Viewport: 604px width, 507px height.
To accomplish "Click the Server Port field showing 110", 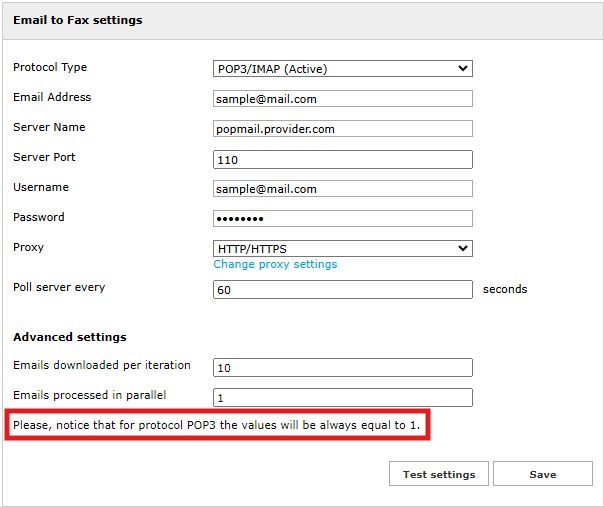I will [342, 159].
